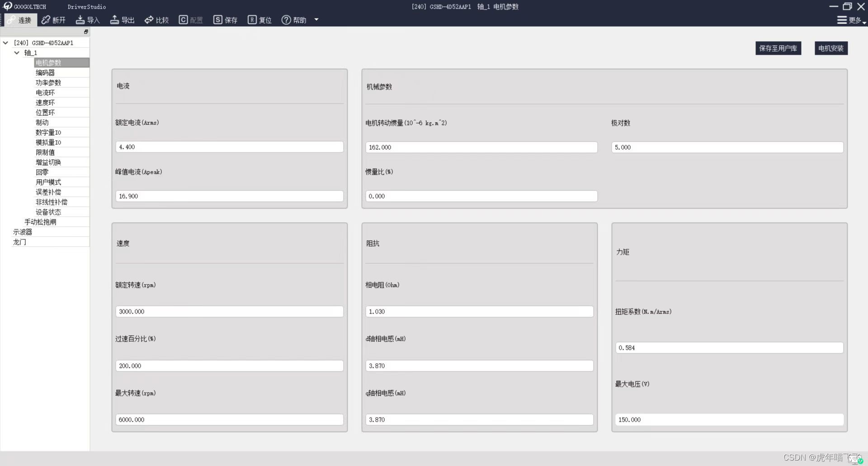This screenshot has width=868, height=466.
Task: Click the 额定转速 field showing 3000.000
Action: 230,312
